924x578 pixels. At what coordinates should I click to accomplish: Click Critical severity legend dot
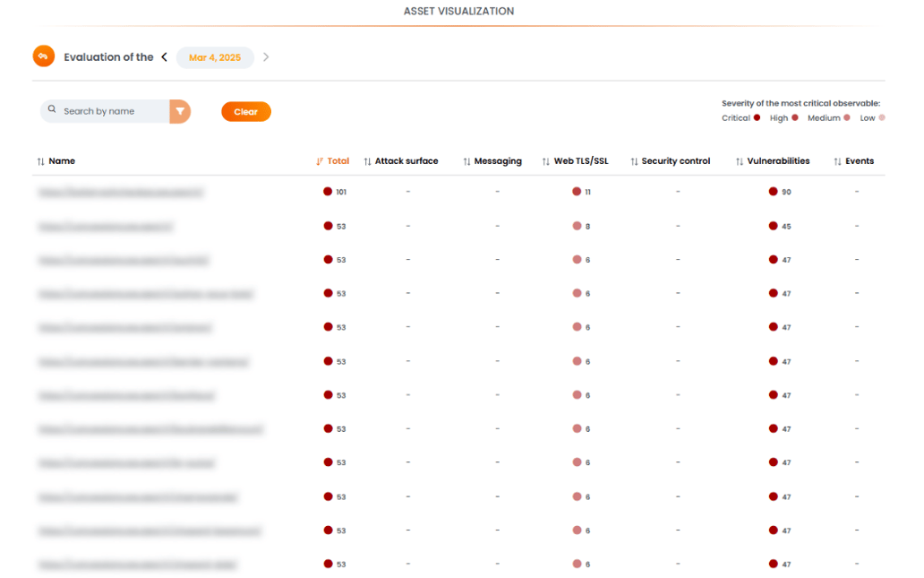tap(757, 117)
